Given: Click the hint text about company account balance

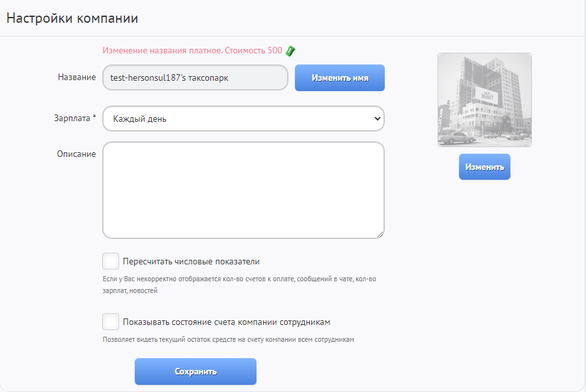Looking at the screenshot, I should click(228, 339).
